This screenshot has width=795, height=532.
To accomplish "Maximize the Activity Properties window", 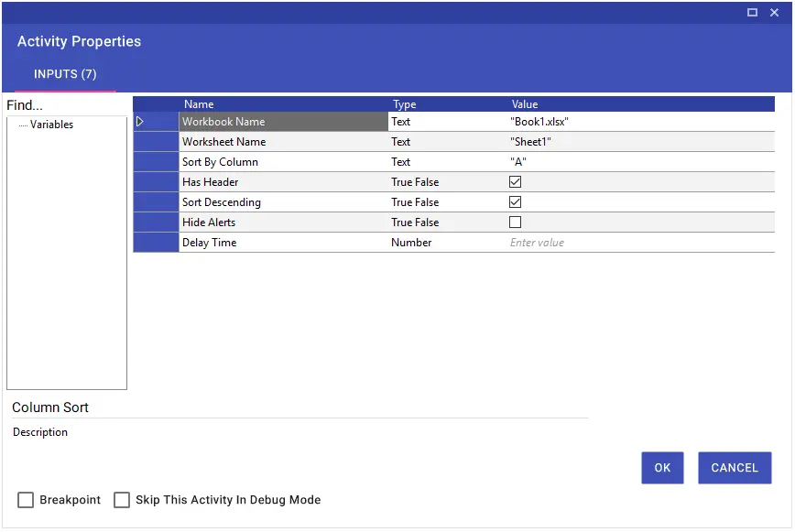I will coord(752,12).
